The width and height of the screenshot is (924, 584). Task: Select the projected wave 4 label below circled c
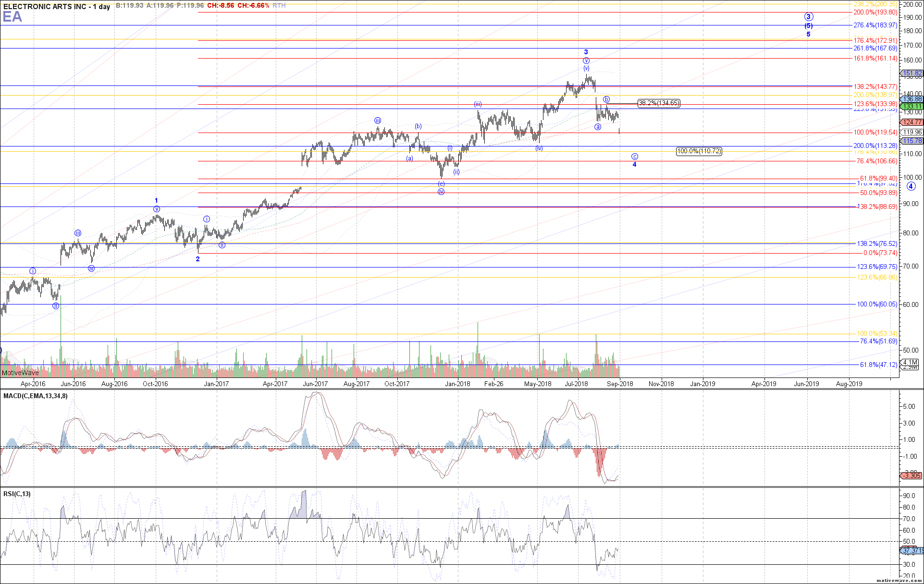tap(634, 164)
